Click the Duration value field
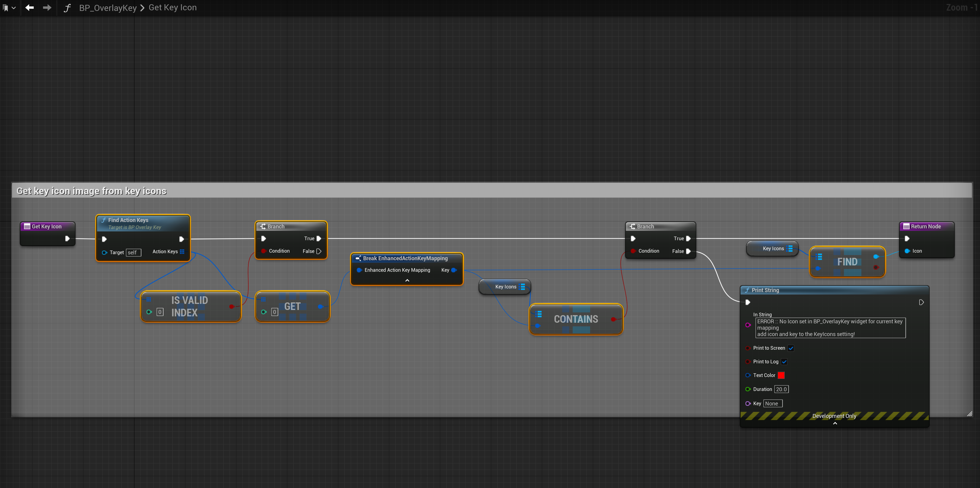980x488 pixels. click(781, 389)
